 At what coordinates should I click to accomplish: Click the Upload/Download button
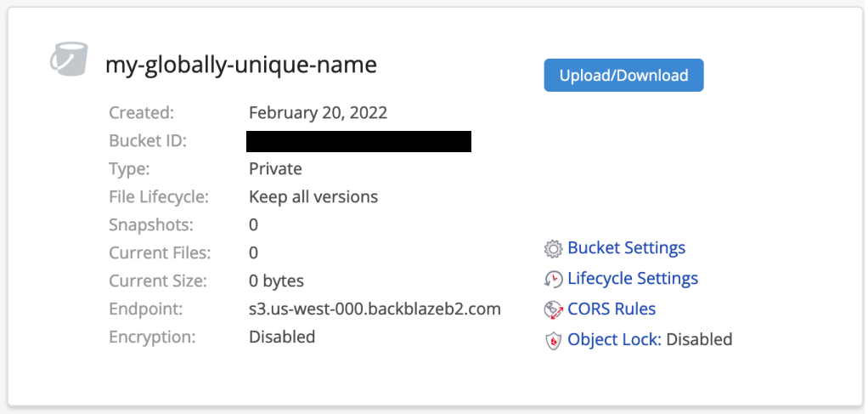click(623, 76)
